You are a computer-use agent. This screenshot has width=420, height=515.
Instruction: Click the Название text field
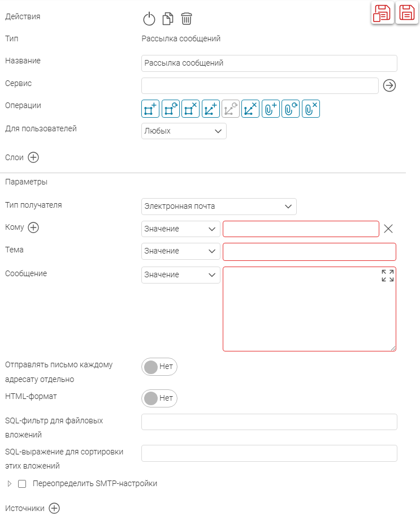269,63
